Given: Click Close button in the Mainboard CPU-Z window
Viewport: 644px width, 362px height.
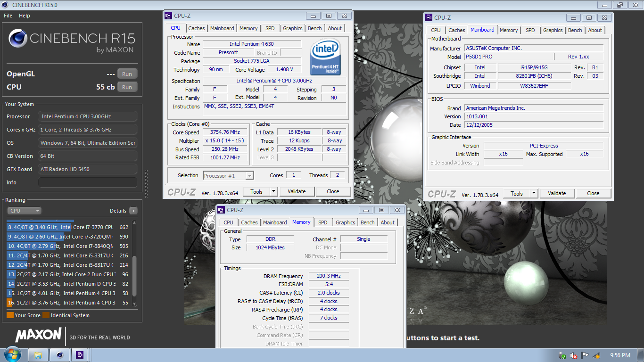Looking at the screenshot, I should point(593,193).
